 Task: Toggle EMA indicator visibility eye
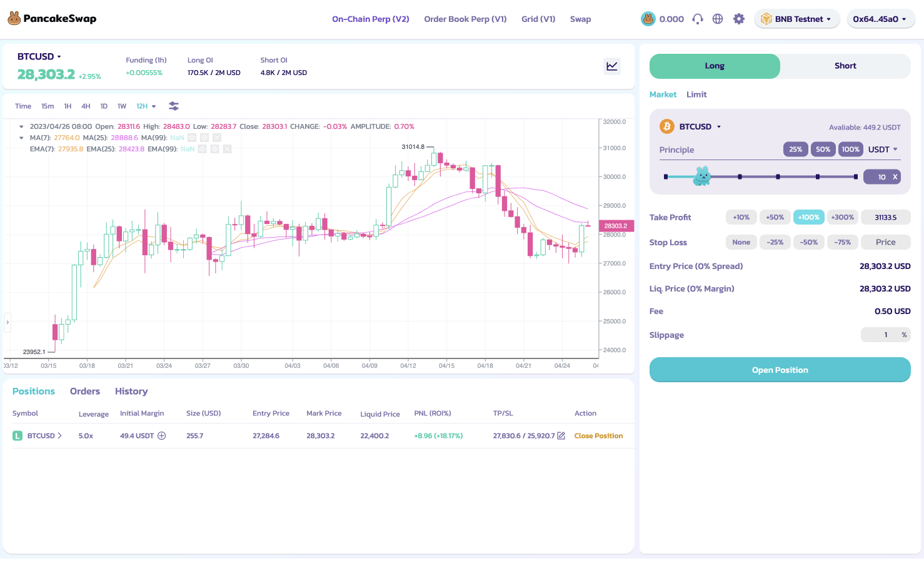[x=203, y=149]
